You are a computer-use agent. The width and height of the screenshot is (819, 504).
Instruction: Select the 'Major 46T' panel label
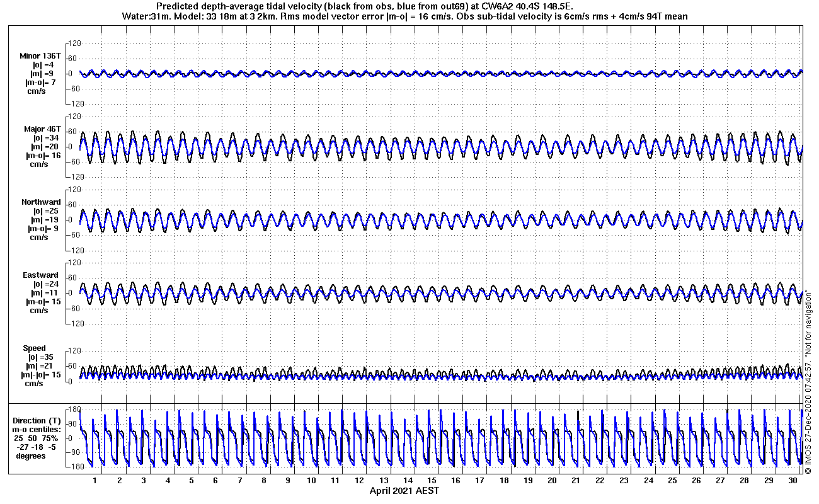(x=42, y=129)
